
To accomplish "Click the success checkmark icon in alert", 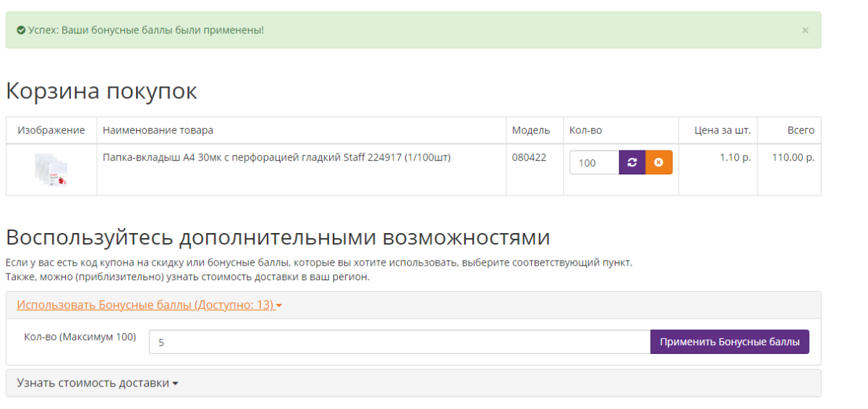I will [22, 30].
